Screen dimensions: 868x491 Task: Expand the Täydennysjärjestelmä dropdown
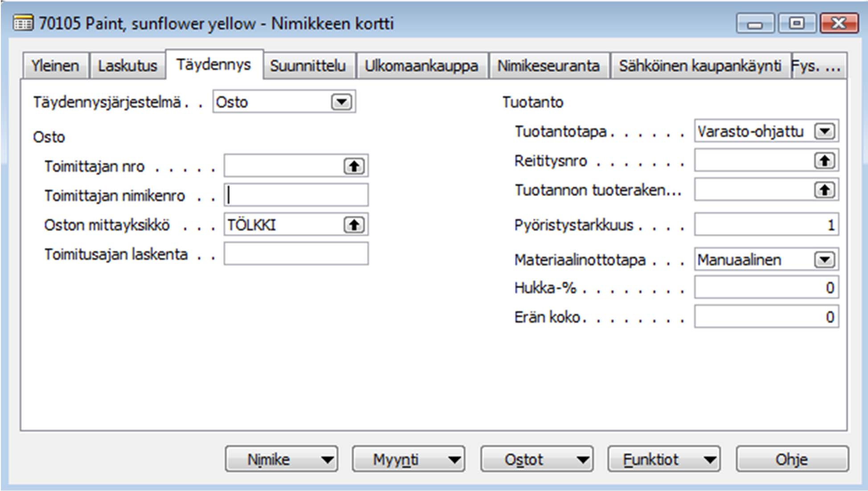click(x=341, y=102)
